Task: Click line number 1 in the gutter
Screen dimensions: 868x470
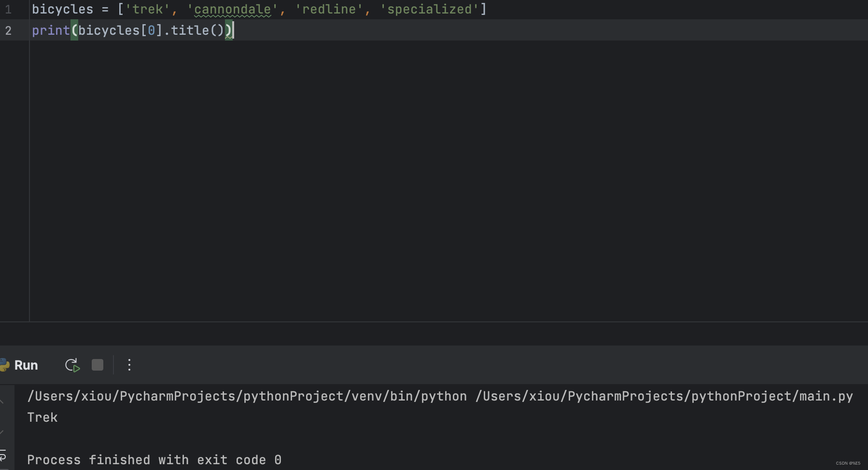Action: pos(8,10)
